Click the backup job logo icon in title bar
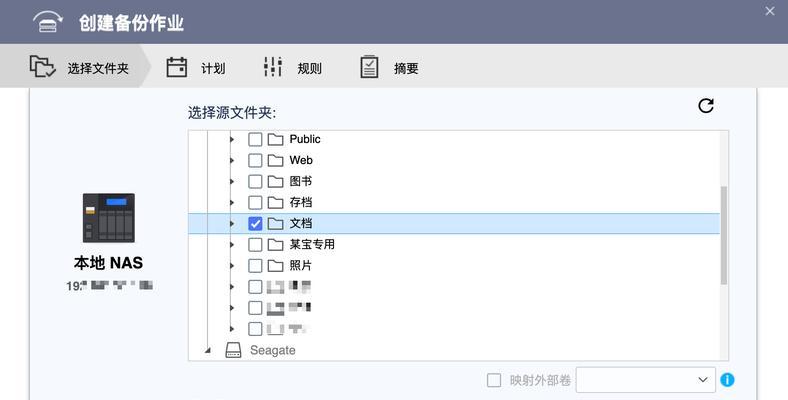This screenshot has width=788, height=400. 48,23
